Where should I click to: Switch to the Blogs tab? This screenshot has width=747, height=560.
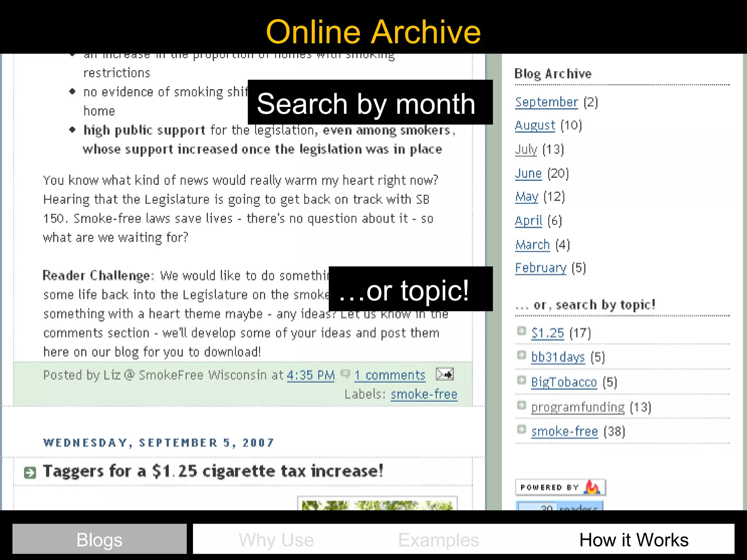tap(99, 539)
